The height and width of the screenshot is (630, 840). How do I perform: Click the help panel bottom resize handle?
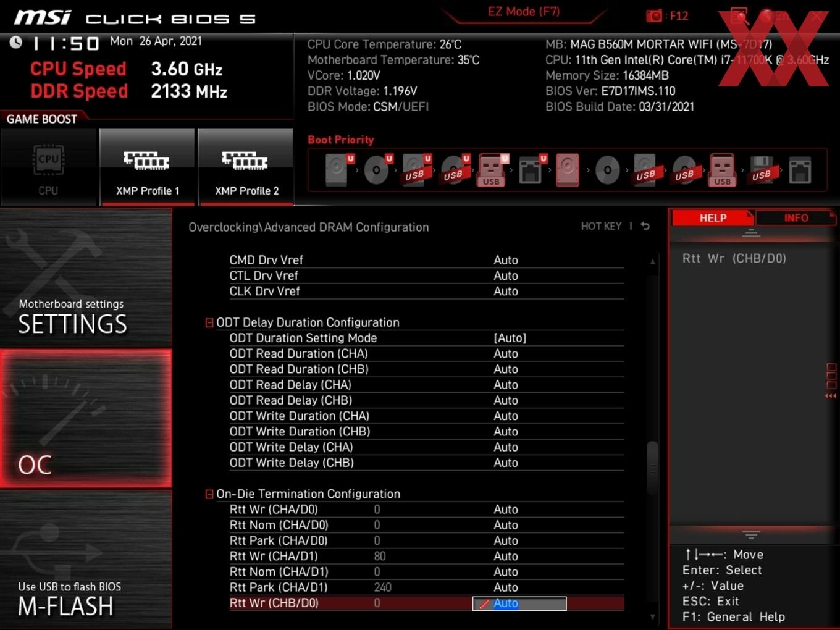pos(751,534)
